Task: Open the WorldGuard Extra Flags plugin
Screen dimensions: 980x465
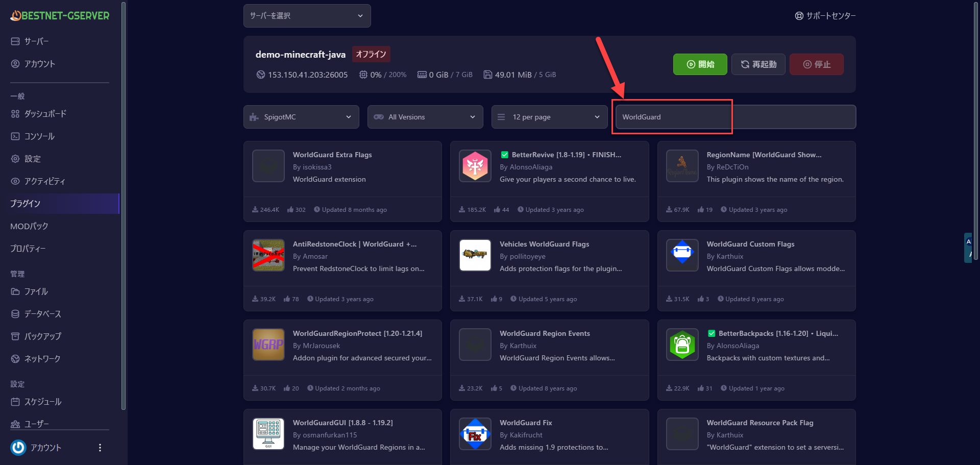Action: coord(332,155)
